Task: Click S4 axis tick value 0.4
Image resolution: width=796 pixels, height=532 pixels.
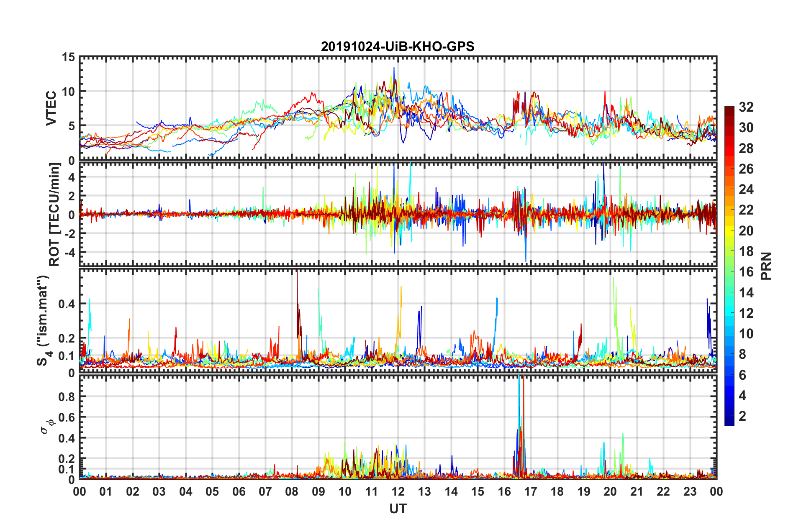Action: 67,304
